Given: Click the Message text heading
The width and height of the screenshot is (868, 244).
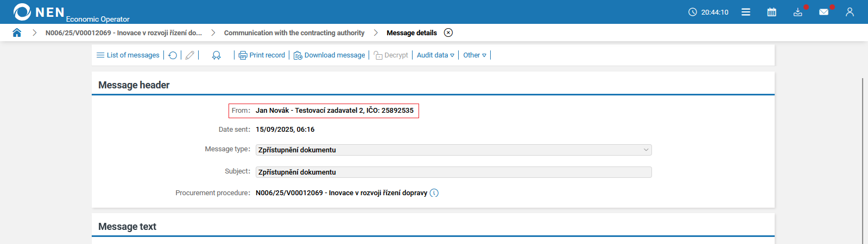Looking at the screenshot, I should click(127, 227).
